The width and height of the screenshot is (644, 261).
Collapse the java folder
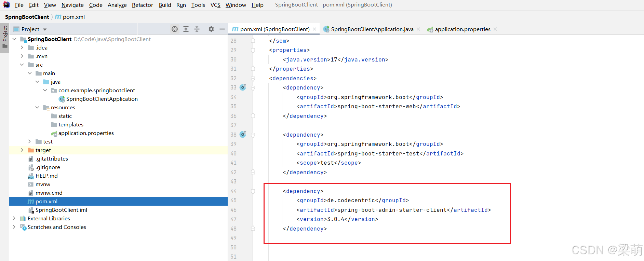37,82
